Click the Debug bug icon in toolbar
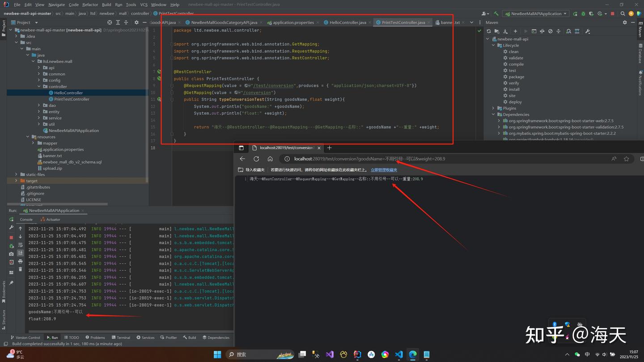The height and width of the screenshot is (362, 644). (x=583, y=14)
